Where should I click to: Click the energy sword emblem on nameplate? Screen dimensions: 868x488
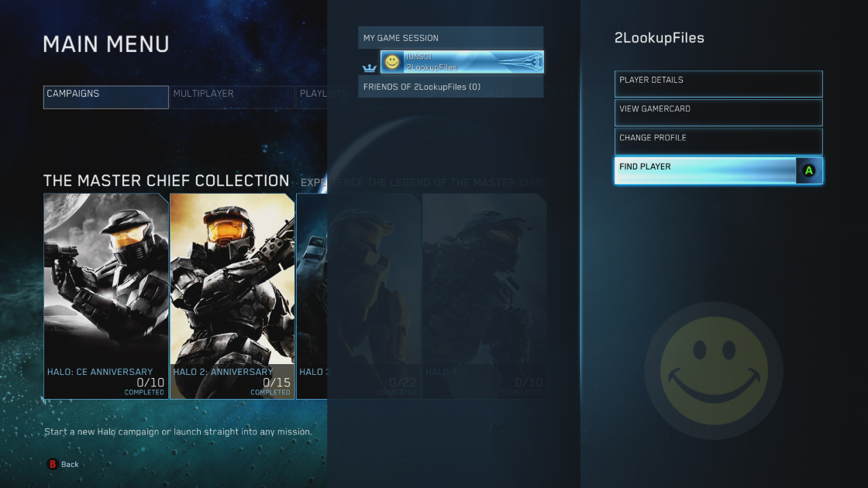click(520, 62)
